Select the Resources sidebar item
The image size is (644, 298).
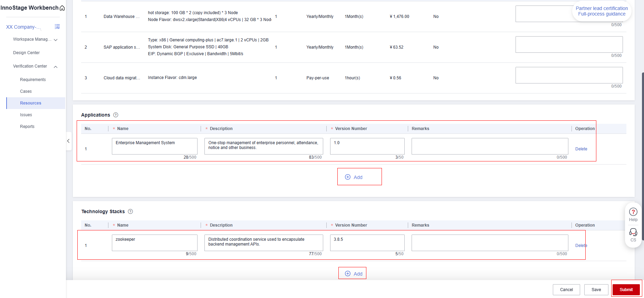tap(36, 103)
